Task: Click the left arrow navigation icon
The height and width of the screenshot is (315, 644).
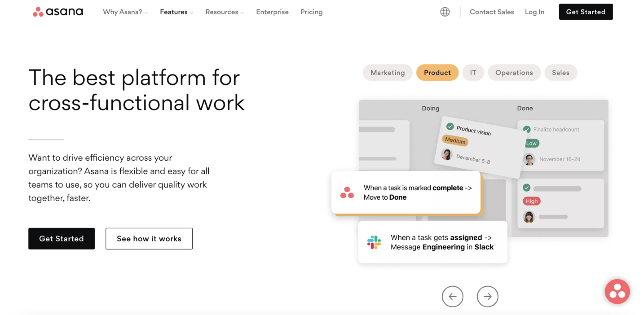Action: coord(453,296)
